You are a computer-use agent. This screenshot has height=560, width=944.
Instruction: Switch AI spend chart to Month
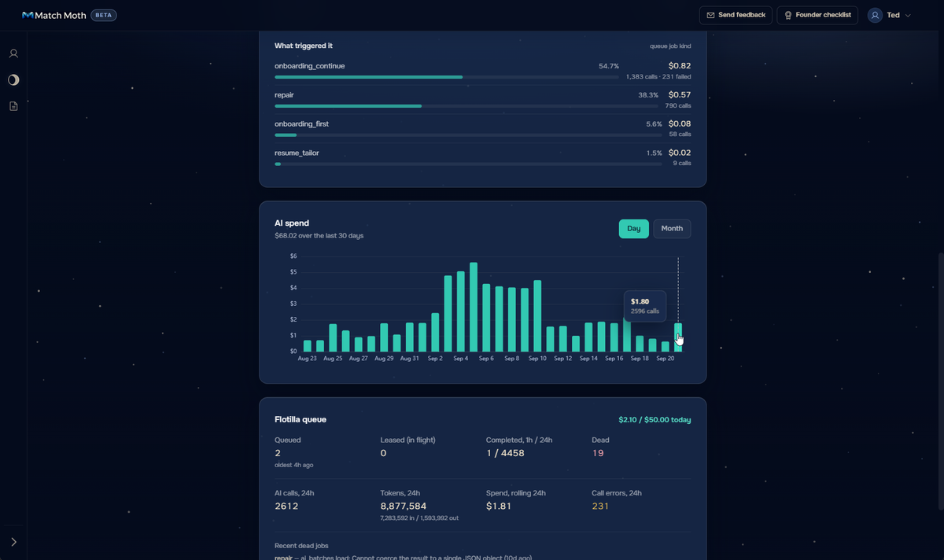pyautogui.click(x=672, y=228)
